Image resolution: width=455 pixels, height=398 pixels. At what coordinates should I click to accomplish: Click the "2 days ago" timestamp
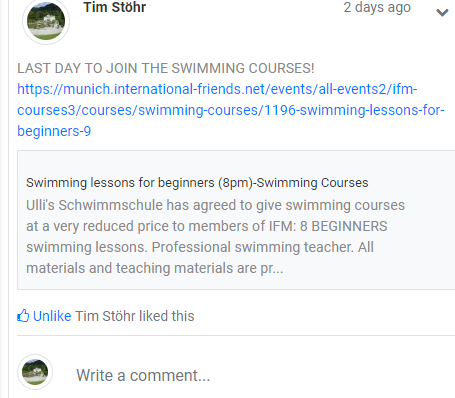(x=377, y=8)
